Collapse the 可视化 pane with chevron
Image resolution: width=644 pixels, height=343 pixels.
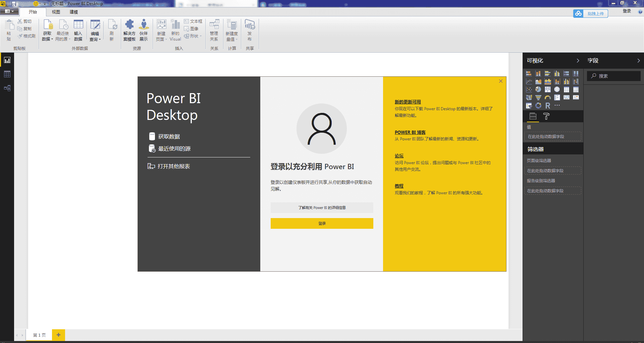pyautogui.click(x=578, y=61)
